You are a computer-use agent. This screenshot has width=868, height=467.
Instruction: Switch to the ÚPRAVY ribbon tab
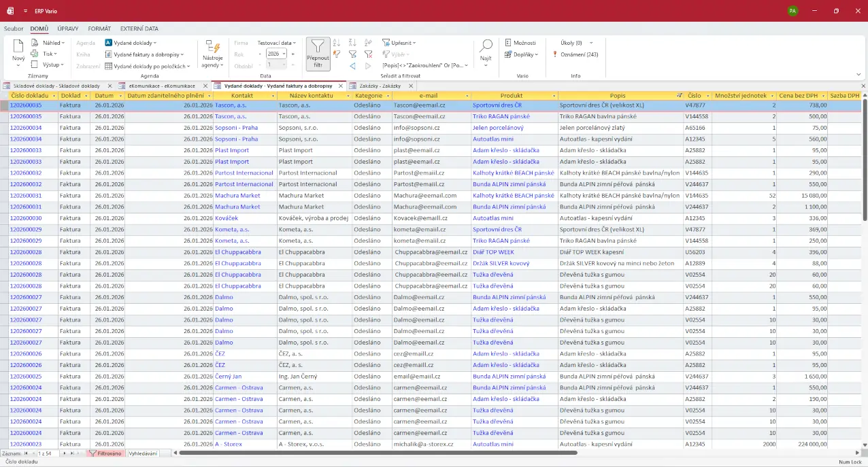tap(67, 29)
